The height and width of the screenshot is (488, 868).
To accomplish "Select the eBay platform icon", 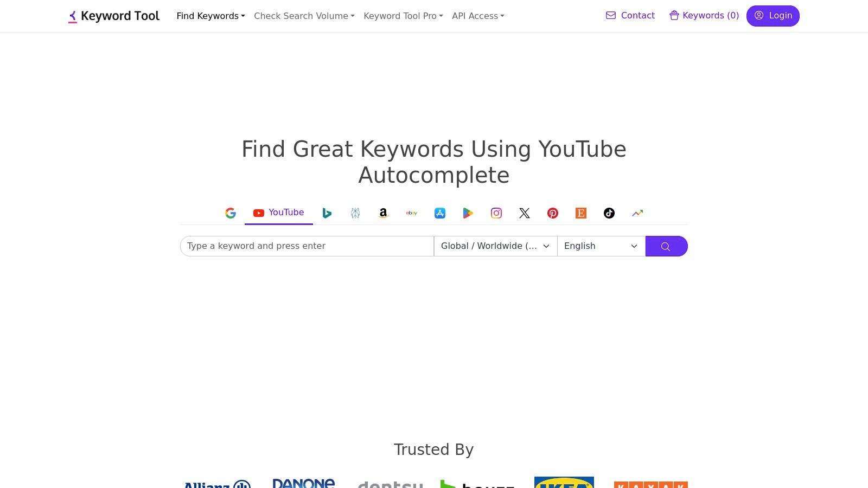I will coord(411,213).
